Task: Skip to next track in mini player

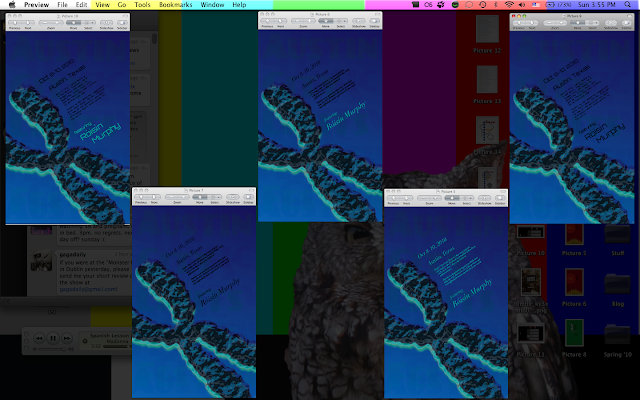Action: tap(67, 338)
